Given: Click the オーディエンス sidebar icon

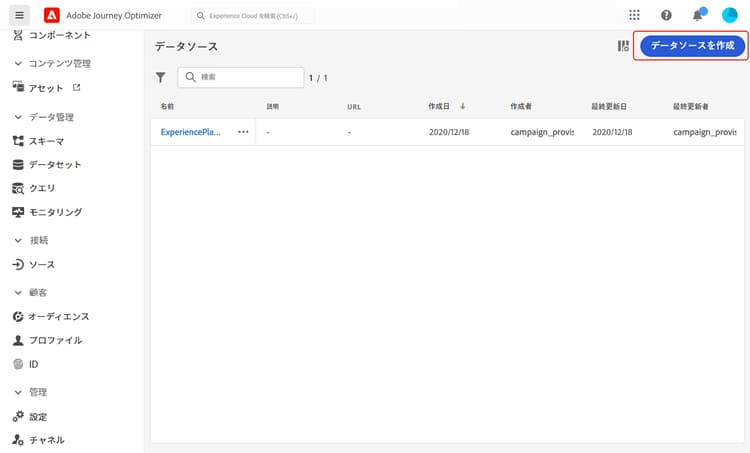Looking at the screenshot, I should [x=18, y=316].
